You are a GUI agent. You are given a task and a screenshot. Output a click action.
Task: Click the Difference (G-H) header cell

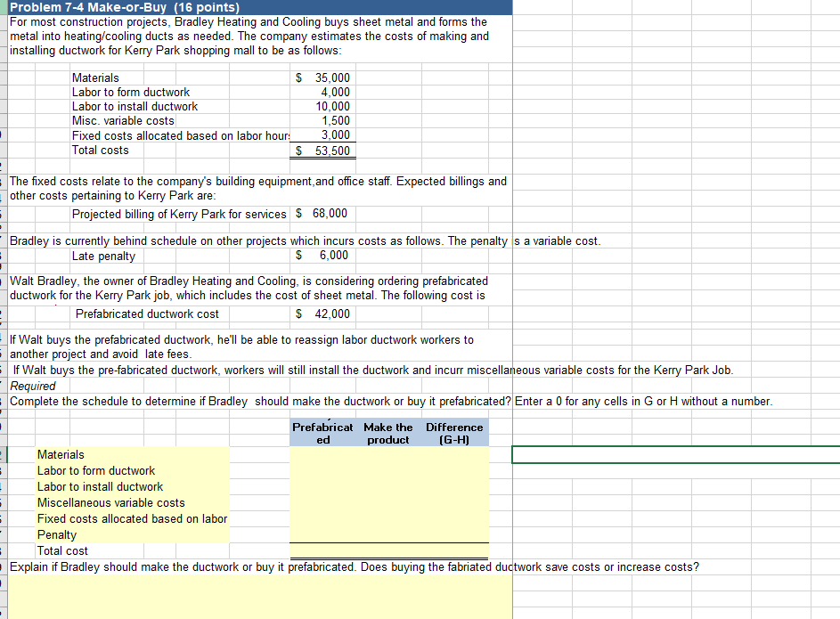[x=454, y=432]
